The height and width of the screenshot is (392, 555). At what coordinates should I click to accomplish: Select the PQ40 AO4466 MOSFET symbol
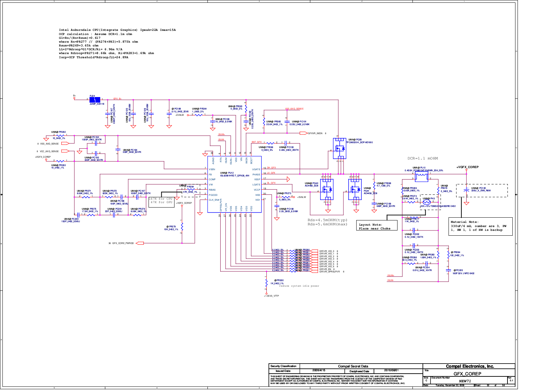327,189
